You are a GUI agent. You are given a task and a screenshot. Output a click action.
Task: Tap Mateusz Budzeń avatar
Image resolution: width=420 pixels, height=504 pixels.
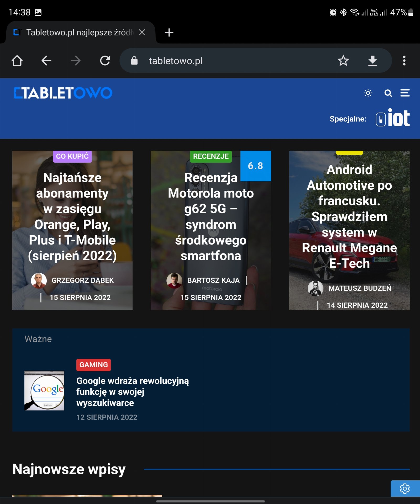[316, 288]
